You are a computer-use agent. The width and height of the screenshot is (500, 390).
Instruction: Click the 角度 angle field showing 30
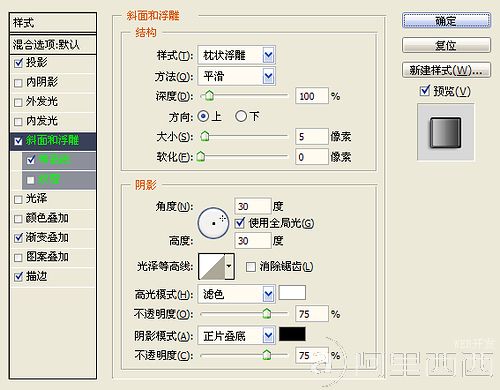tap(253, 206)
